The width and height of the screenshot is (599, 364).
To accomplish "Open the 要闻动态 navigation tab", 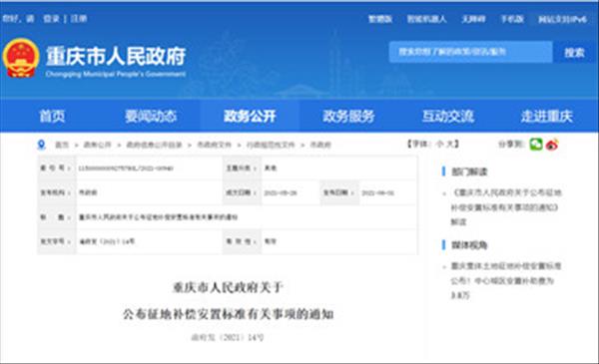I will (x=151, y=116).
